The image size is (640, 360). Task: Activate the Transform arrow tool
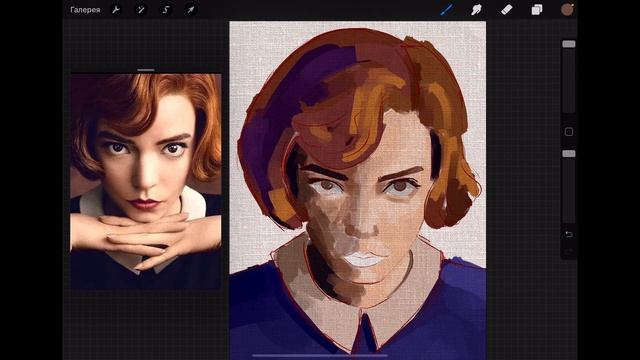click(x=191, y=10)
